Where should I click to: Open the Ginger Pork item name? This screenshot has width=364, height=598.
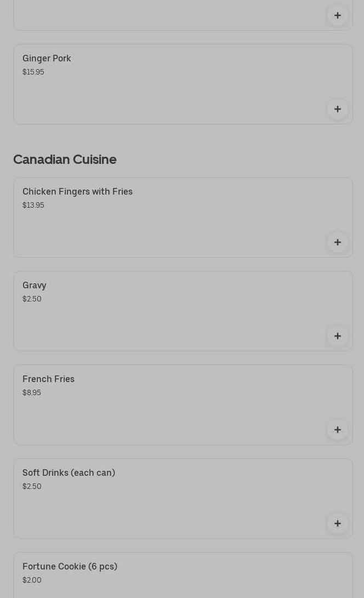point(47,59)
